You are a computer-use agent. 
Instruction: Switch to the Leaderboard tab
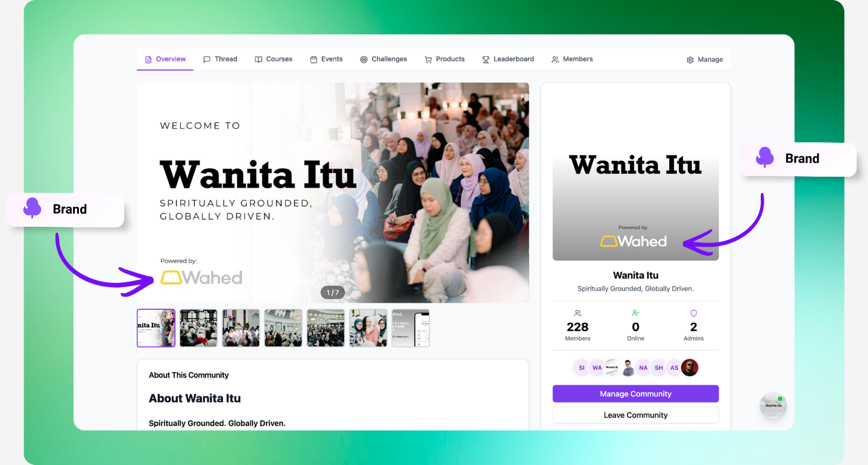(x=508, y=59)
